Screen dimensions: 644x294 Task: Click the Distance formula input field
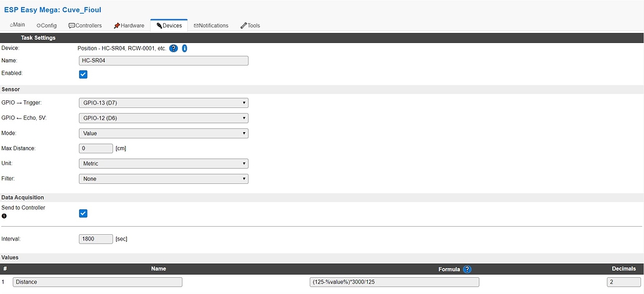[394, 282]
